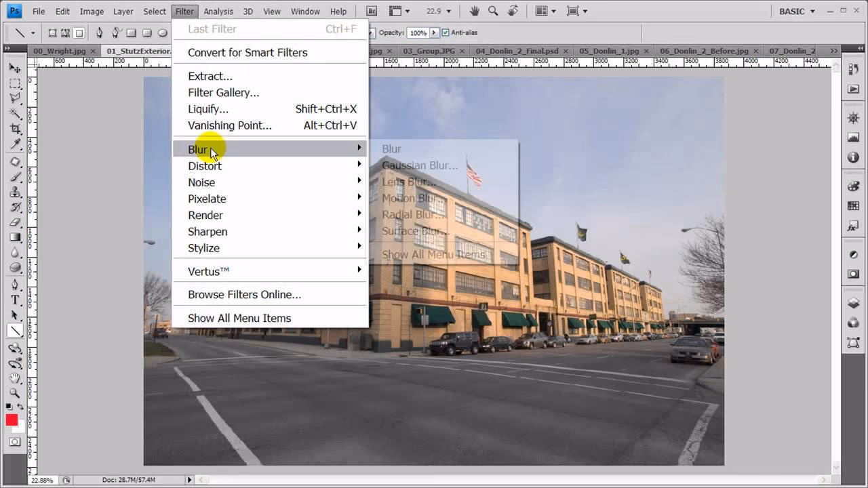Viewport: 868px width, 488px height.
Task: Click the Zoom magnifier in the application bar
Action: click(x=493, y=11)
